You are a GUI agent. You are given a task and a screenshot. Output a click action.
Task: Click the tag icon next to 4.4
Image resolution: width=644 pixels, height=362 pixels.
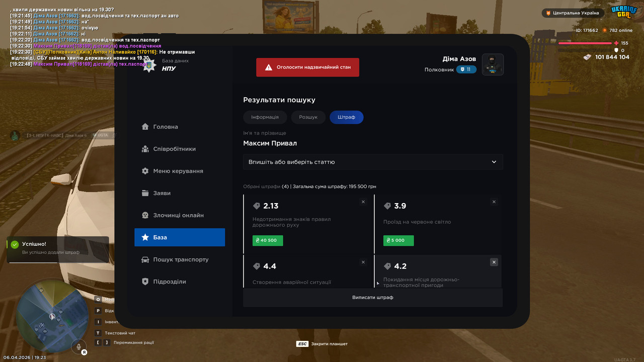(257, 266)
